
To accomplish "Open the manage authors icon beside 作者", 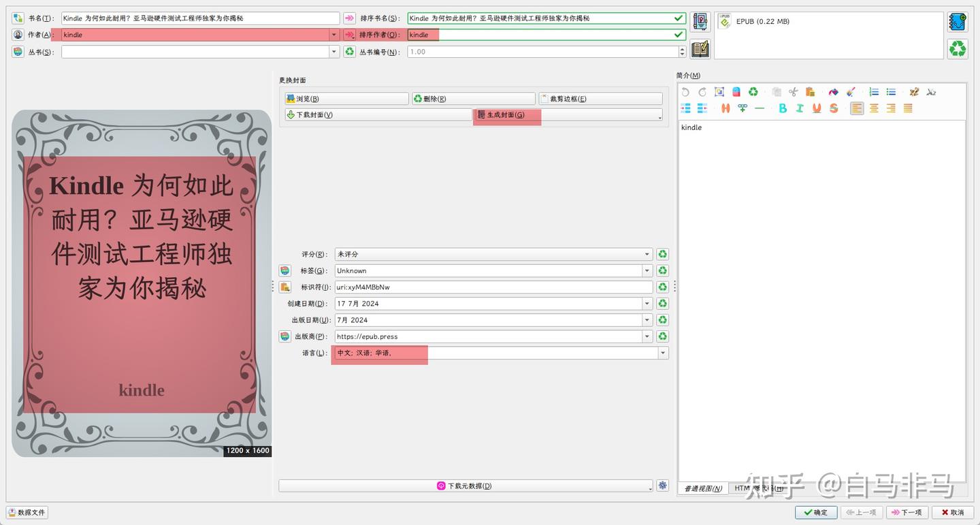I will [18, 35].
